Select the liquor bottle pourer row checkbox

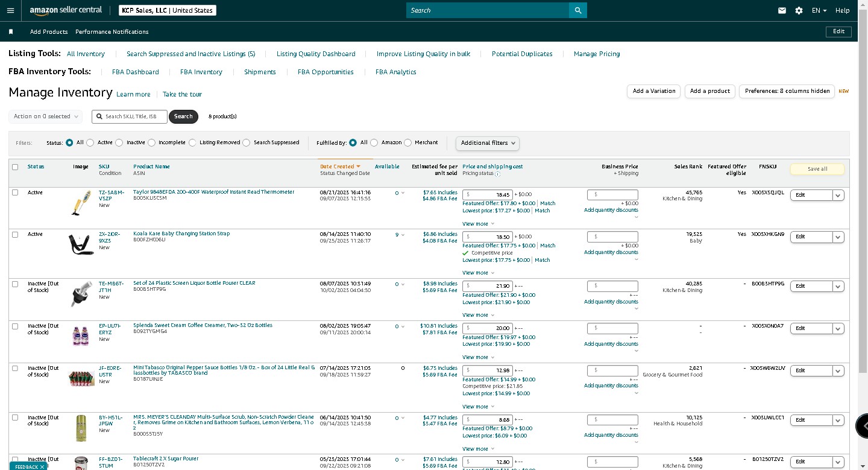pos(15,284)
